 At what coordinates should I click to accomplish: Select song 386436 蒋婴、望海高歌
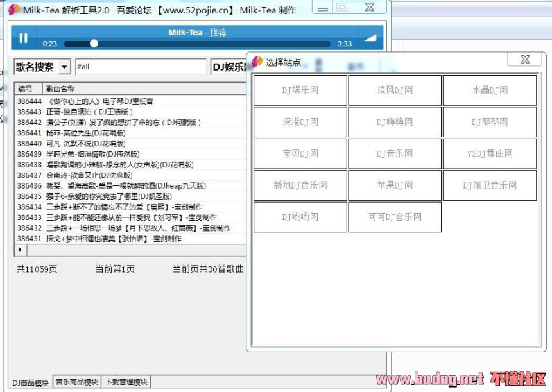click(130, 186)
